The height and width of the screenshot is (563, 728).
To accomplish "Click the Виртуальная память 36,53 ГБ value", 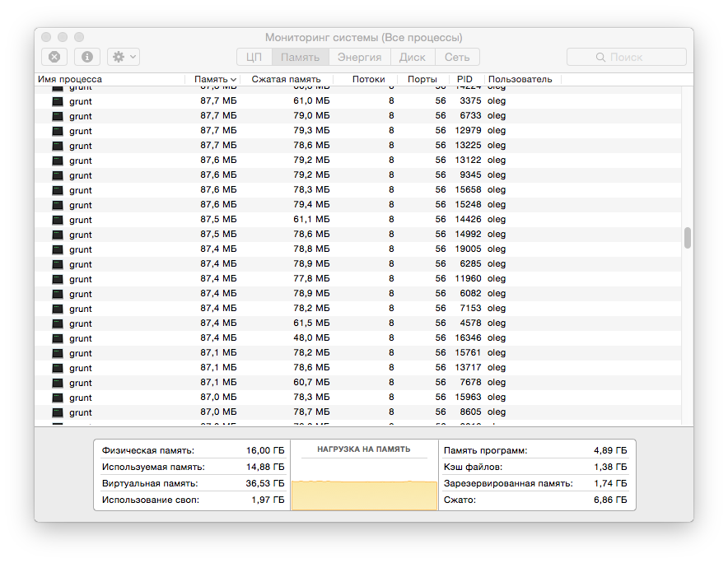I will tap(265, 484).
